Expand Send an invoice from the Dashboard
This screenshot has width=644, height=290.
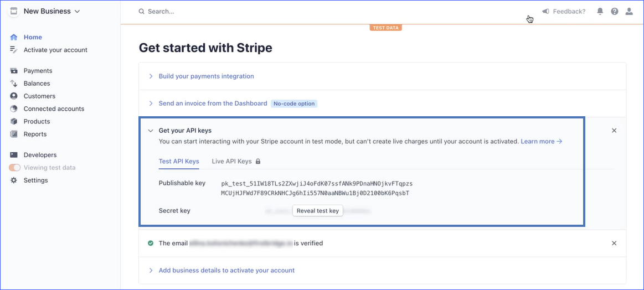pos(213,103)
